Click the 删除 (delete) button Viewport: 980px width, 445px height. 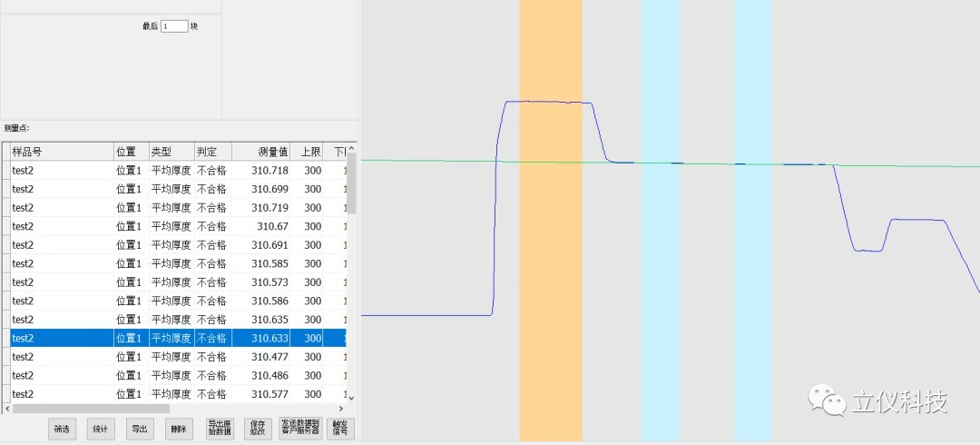pyautogui.click(x=178, y=430)
